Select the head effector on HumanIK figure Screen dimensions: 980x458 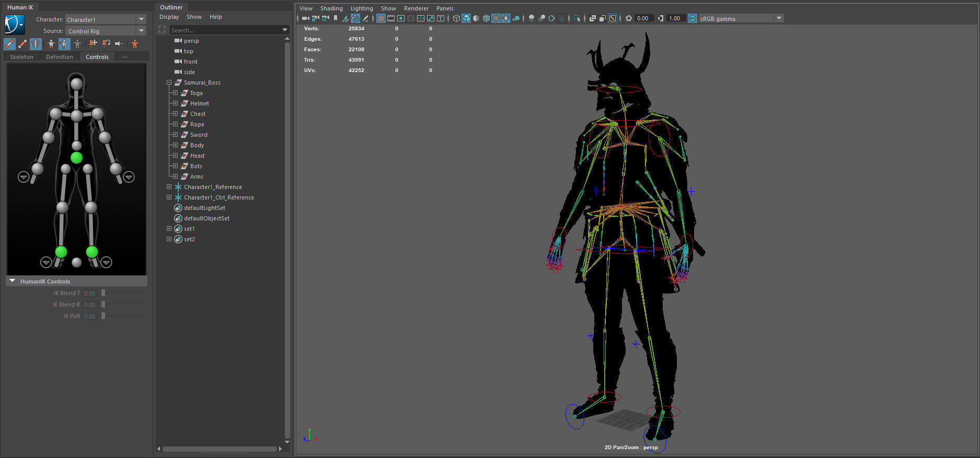click(x=77, y=84)
